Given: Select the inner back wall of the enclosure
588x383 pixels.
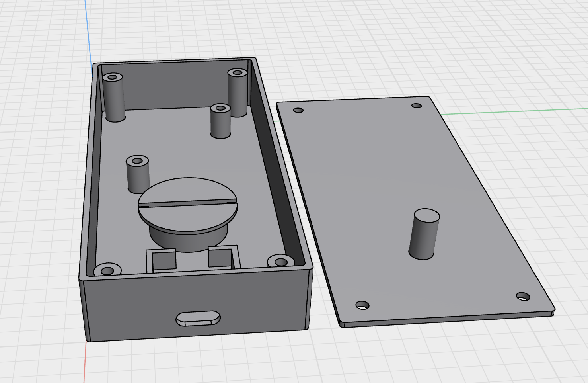Looking at the screenshot, I should tap(175, 86).
